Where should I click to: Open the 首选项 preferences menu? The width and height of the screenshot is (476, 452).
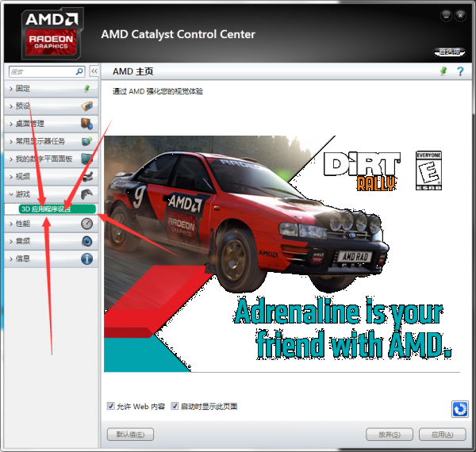[449, 52]
